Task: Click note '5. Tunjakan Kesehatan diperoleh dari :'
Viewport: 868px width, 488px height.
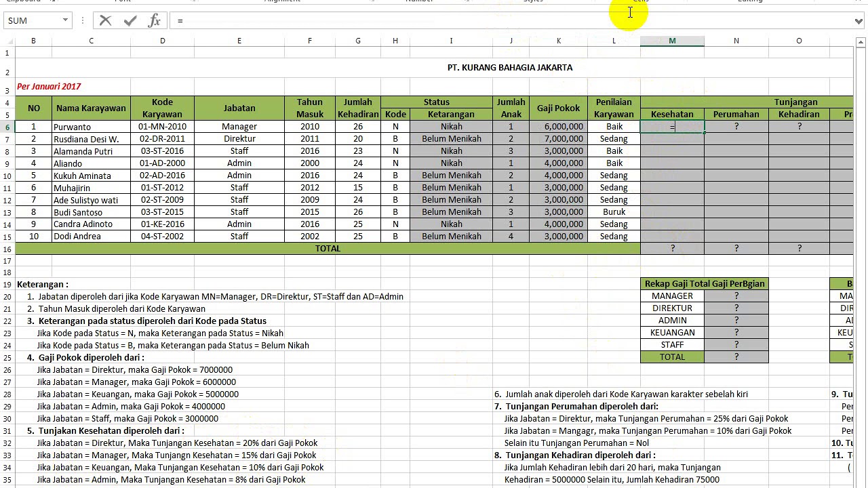Action: tap(106, 431)
